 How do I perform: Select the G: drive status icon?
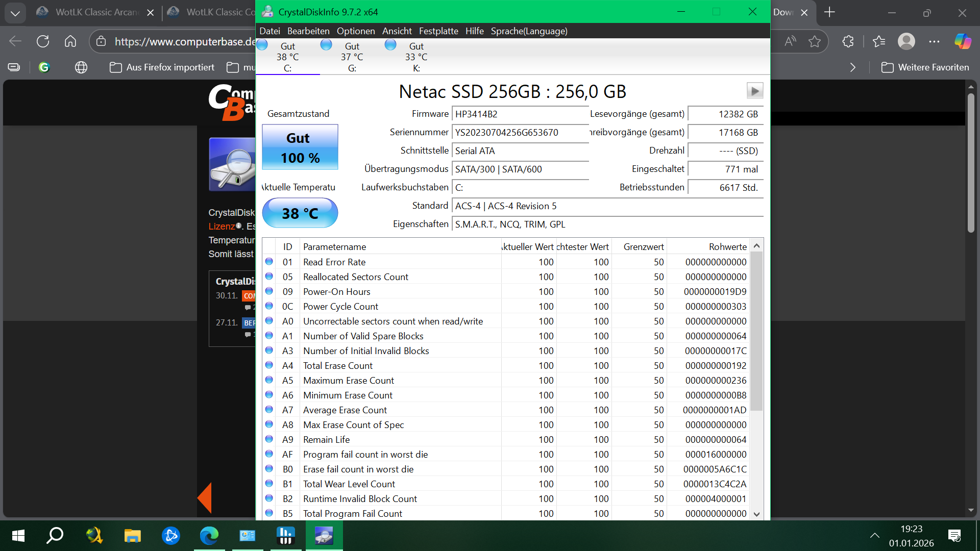point(326,45)
